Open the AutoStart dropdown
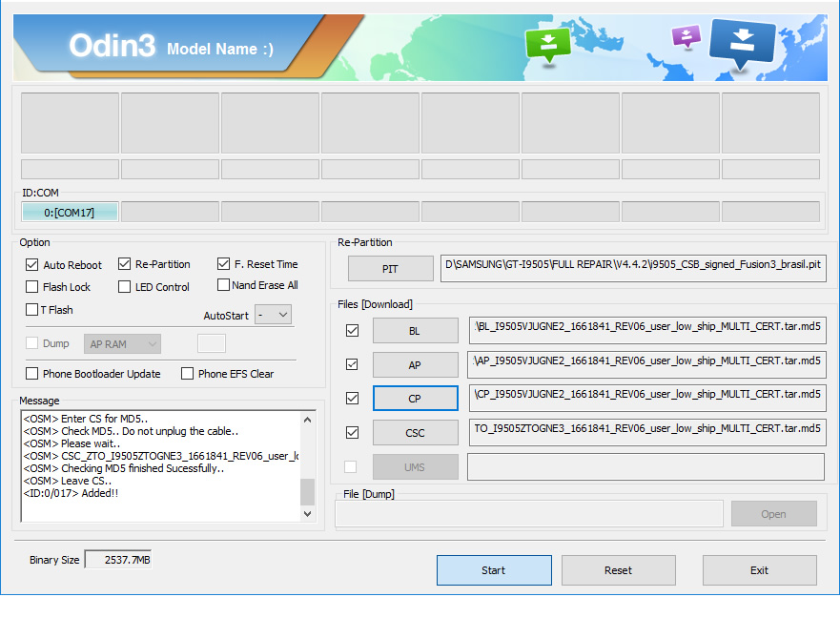840x618 pixels. [x=274, y=315]
